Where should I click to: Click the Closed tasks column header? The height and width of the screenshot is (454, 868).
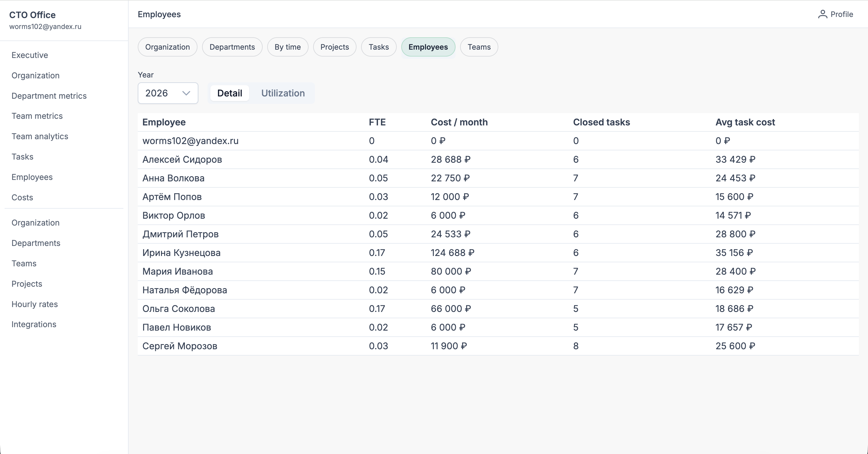pos(601,122)
